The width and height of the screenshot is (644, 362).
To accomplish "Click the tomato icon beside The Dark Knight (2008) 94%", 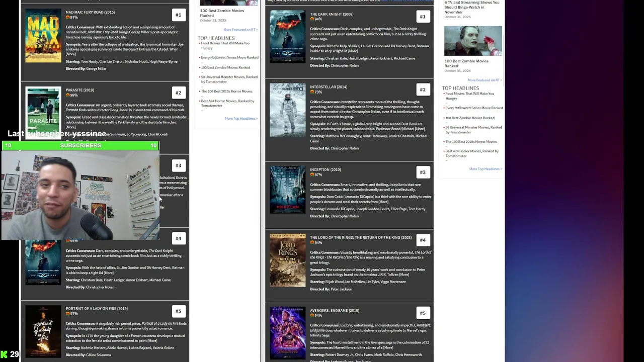I will tap(312, 19).
